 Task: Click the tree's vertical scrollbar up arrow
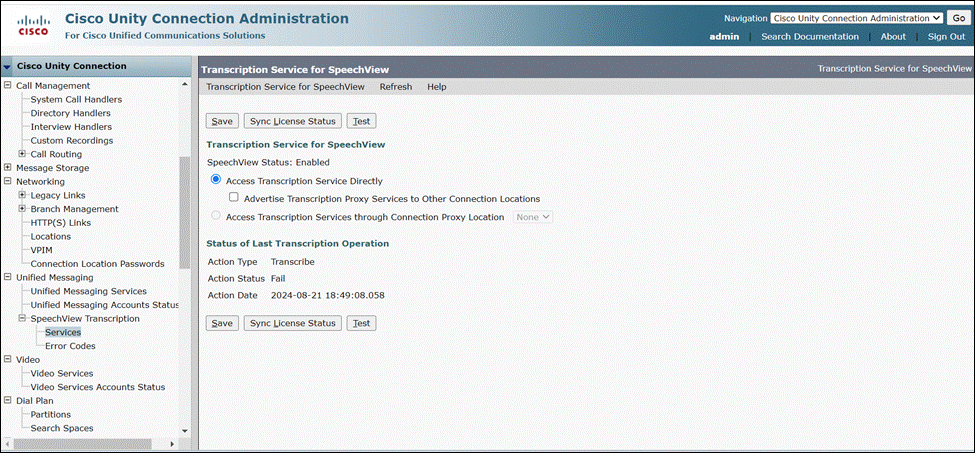click(184, 83)
